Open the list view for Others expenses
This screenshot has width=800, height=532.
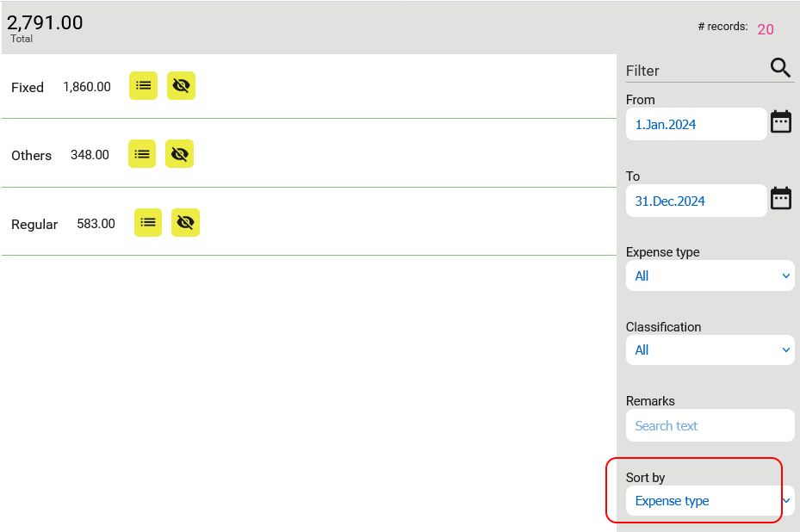point(142,154)
